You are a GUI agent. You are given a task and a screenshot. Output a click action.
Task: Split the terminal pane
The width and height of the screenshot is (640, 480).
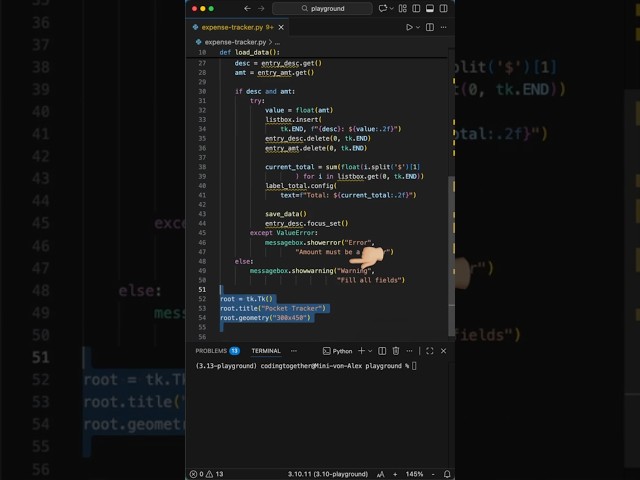coord(382,351)
